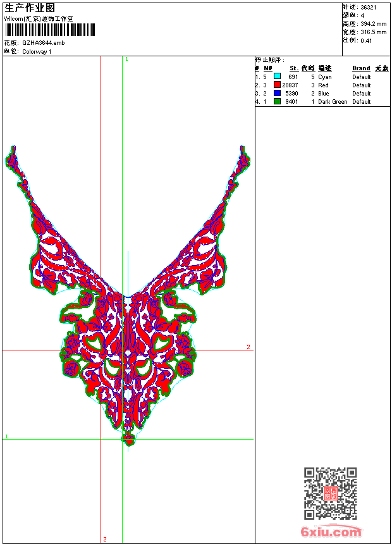Select the stitch count '20837' in Red row
This screenshot has height=544, width=392.
[290, 85]
